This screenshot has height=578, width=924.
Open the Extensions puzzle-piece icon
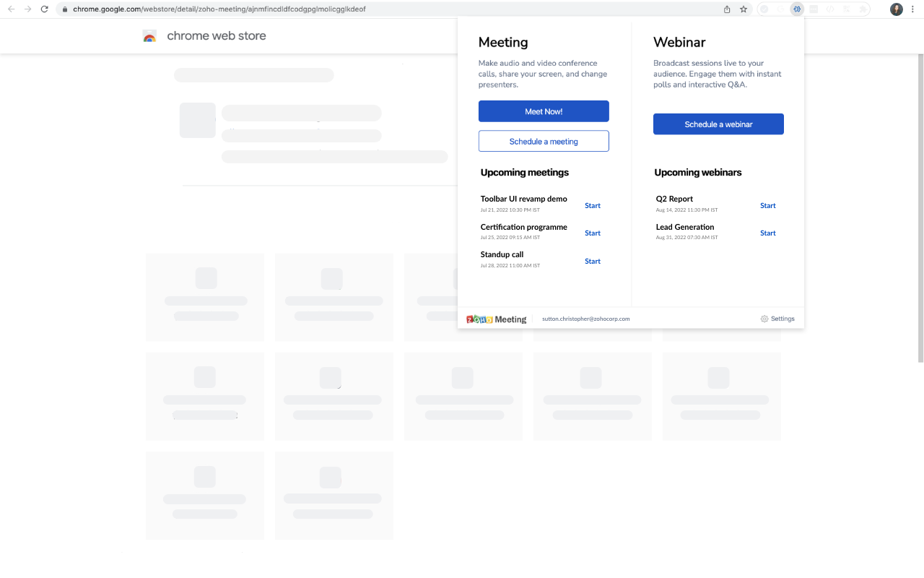coord(863,9)
